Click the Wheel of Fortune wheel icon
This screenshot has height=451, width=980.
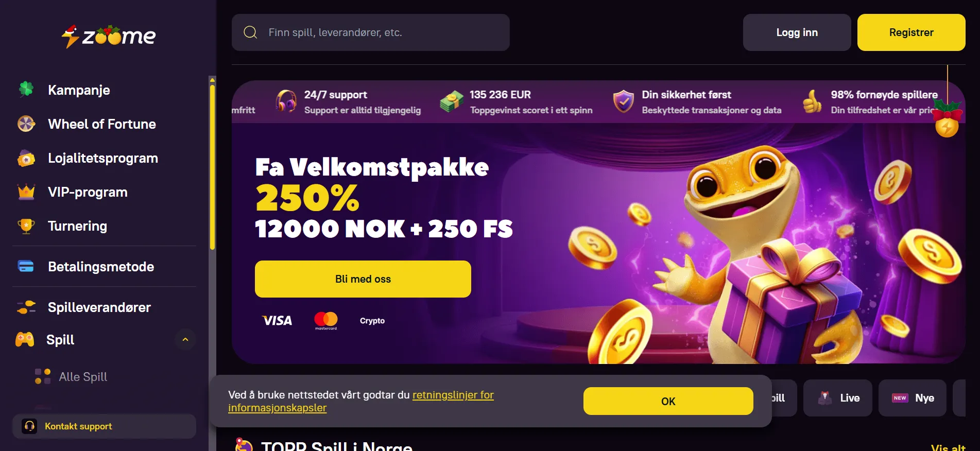tap(26, 124)
